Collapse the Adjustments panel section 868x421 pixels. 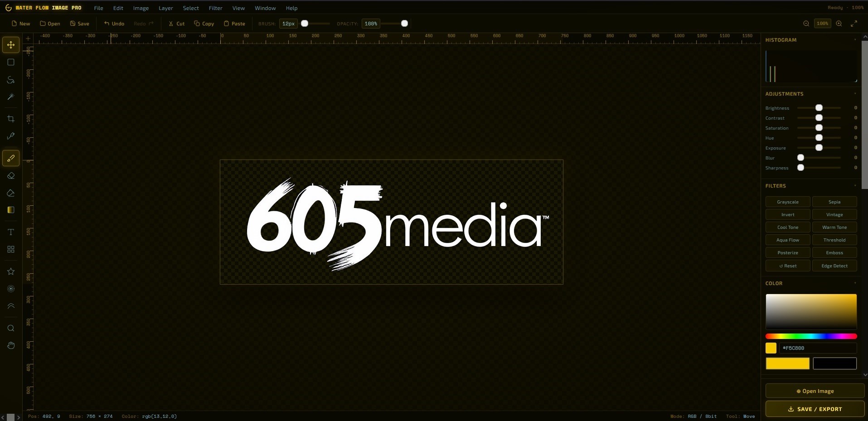tap(855, 94)
